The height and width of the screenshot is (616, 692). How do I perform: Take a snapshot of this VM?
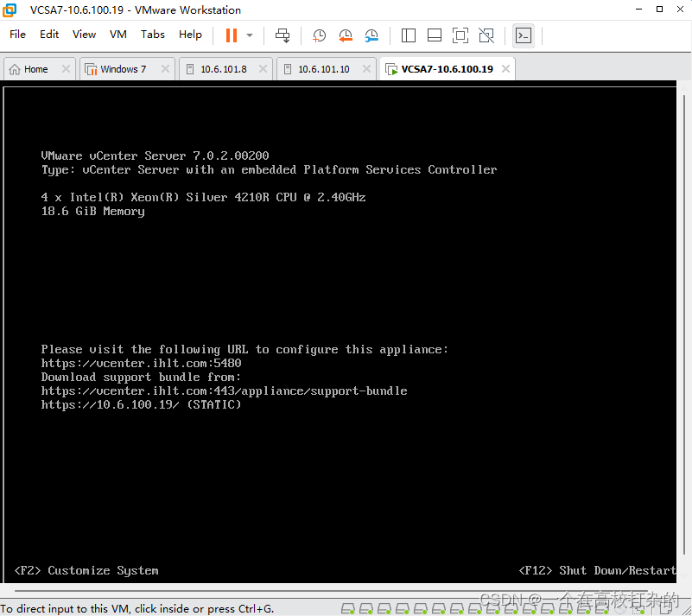point(319,35)
